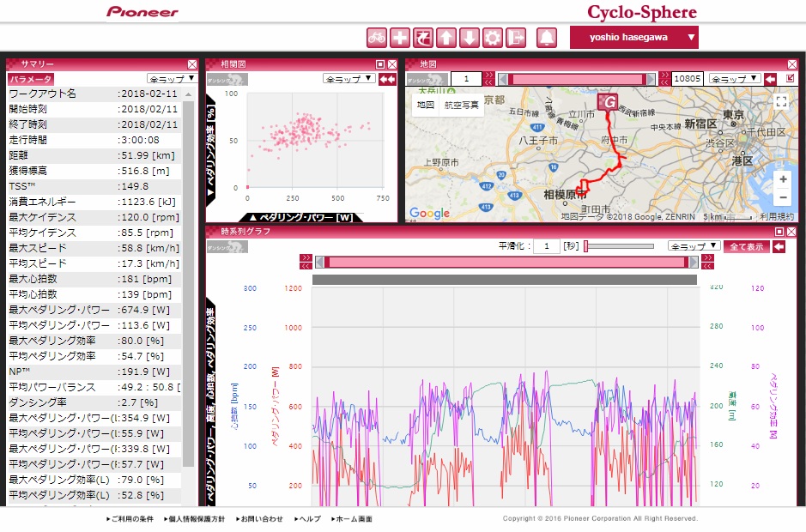The height and width of the screenshot is (532, 806).
Task: Open lap dropdown in 時系列グラフ panel
Action: point(694,246)
